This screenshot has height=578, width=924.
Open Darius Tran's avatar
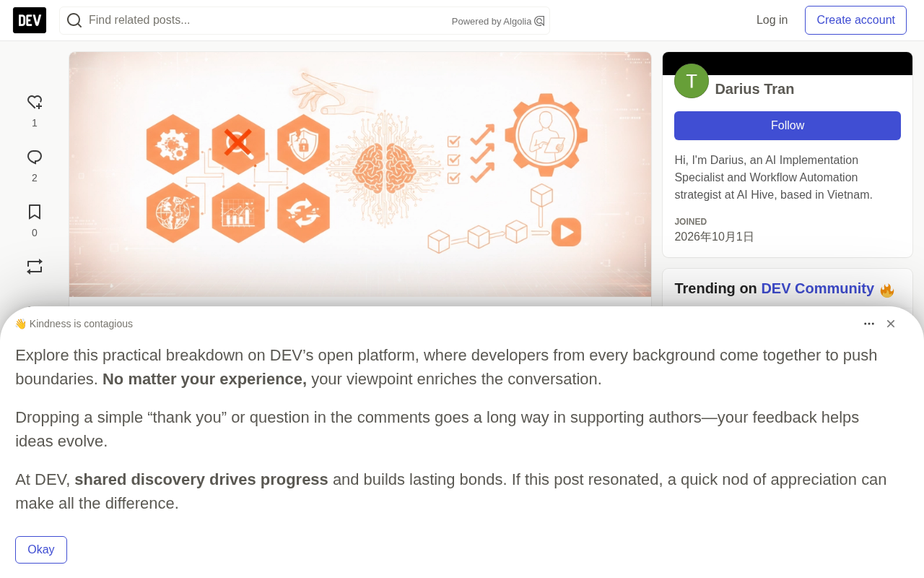pos(692,81)
